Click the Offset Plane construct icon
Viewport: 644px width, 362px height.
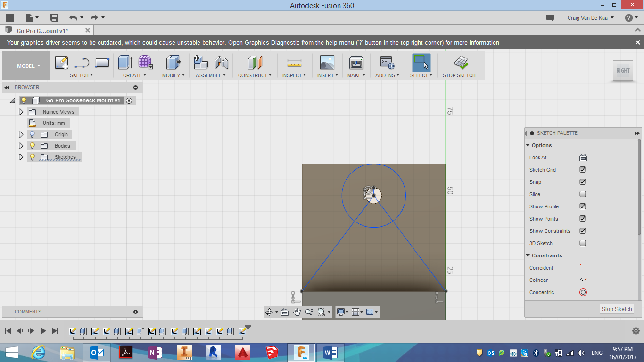tap(255, 63)
